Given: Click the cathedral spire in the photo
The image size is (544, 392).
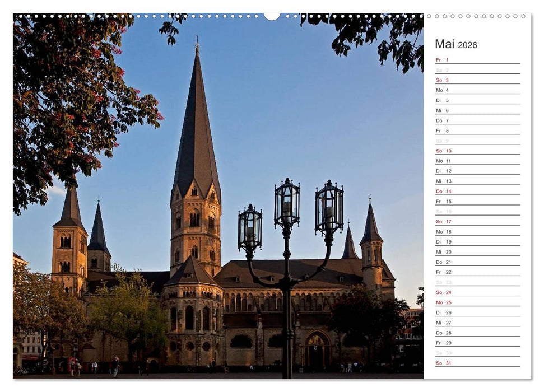Looking at the screenshot, I should [x=197, y=112].
